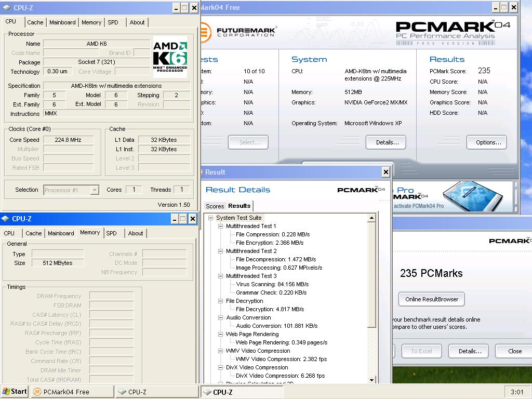This screenshot has width=532, height=399.
Task: Click the memory Size 512 MBytes field
Action: (58, 263)
